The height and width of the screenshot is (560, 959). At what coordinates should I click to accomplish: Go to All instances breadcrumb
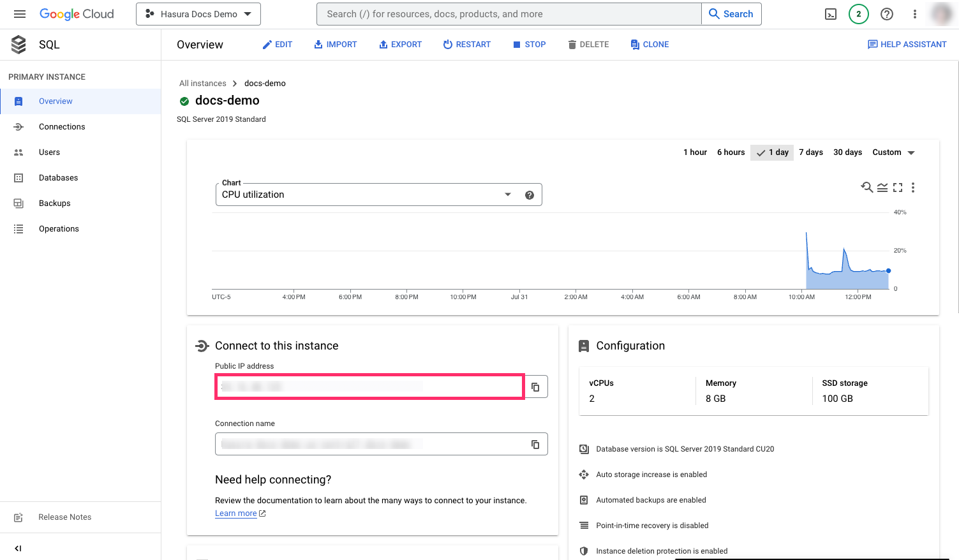[x=203, y=84]
